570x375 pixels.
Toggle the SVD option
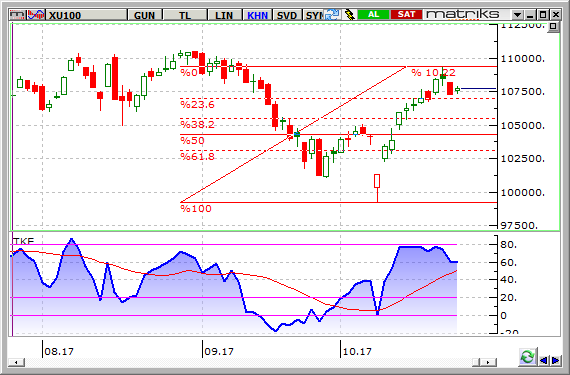point(287,15)
